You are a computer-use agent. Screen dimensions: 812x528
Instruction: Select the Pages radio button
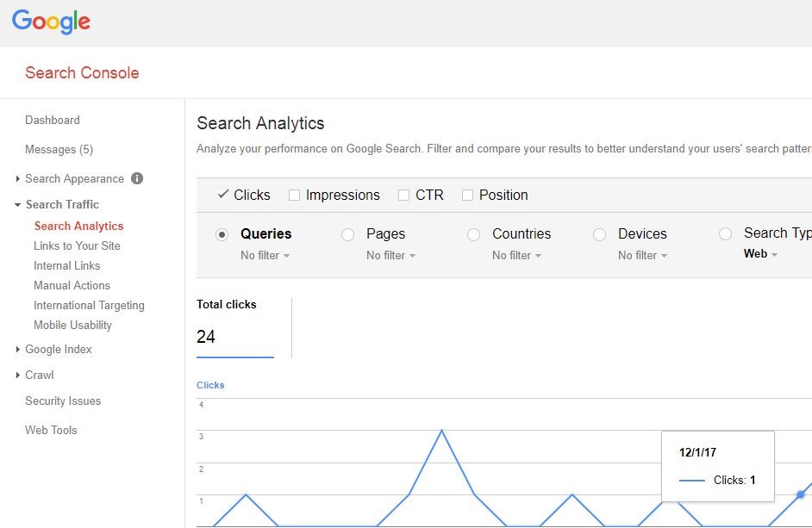[348, 234]
